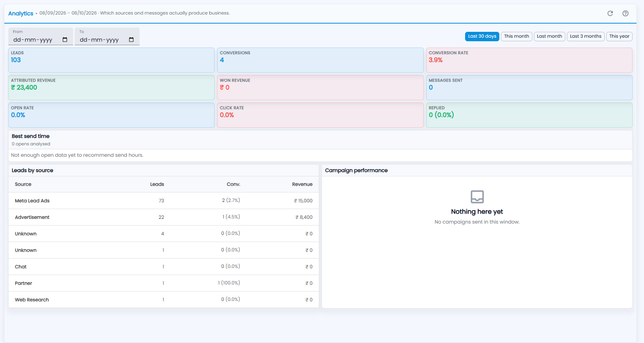Select the Conversions card showing 4

(x=320, y=60)
